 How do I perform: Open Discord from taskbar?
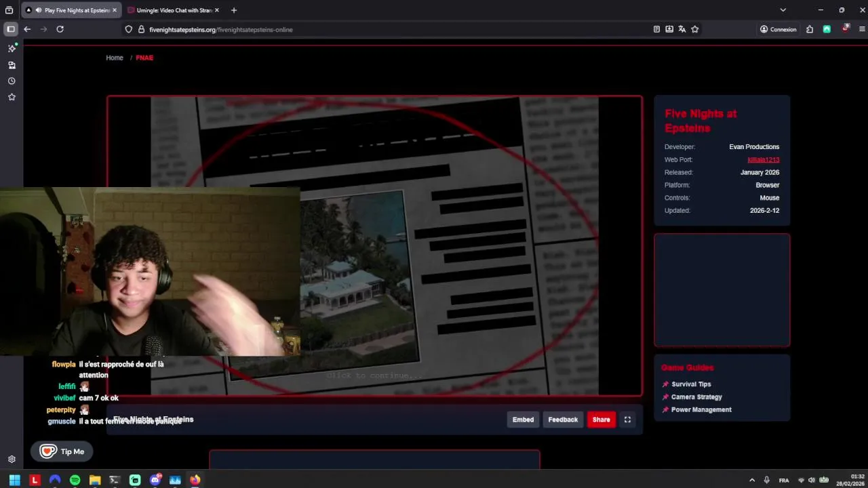point(155,480)
